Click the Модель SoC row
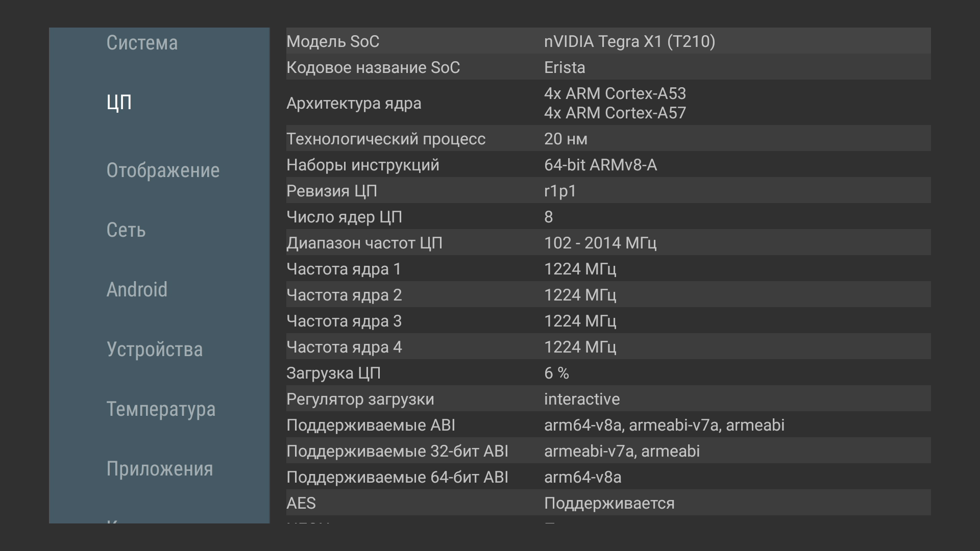 [607, 41]
